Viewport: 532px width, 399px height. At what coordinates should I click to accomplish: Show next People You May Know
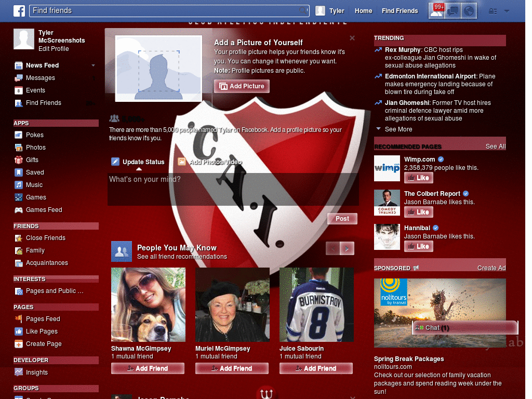(x=347, y=248)
